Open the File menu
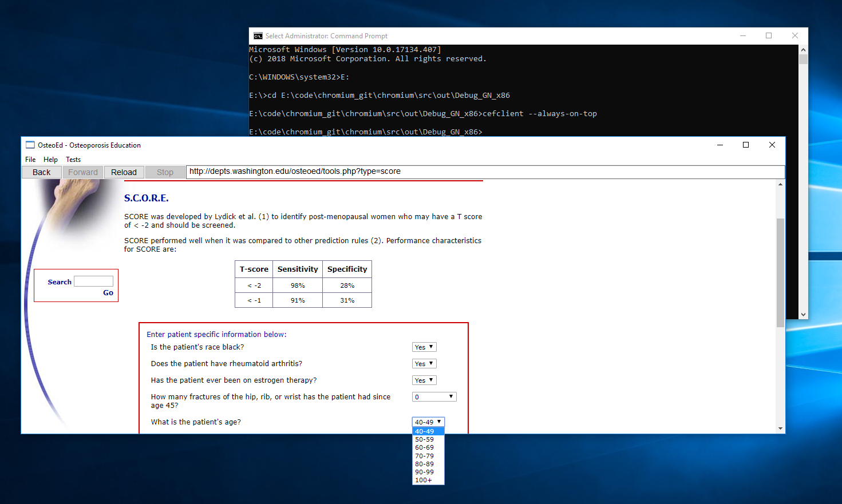The image size is (842, 504). click(30, 159)
